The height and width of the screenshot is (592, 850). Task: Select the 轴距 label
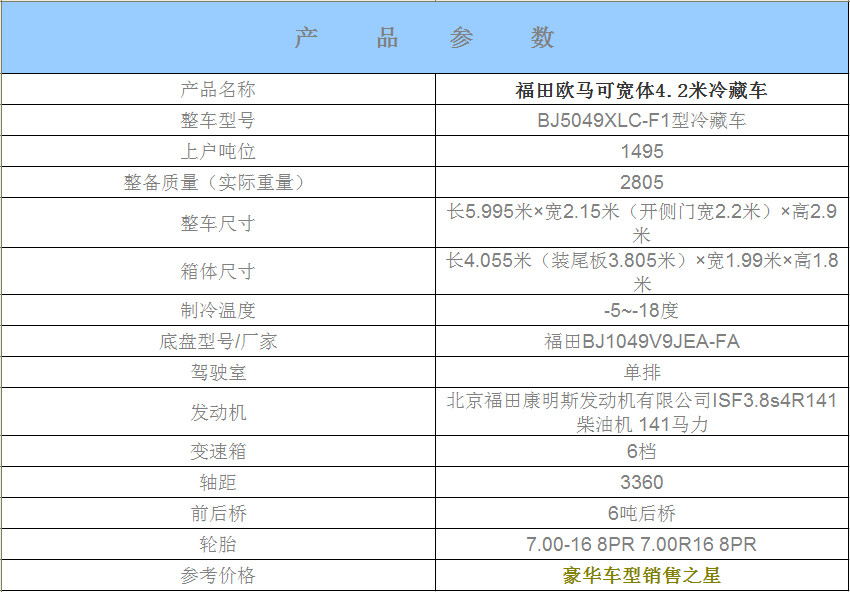coord(218,482)
